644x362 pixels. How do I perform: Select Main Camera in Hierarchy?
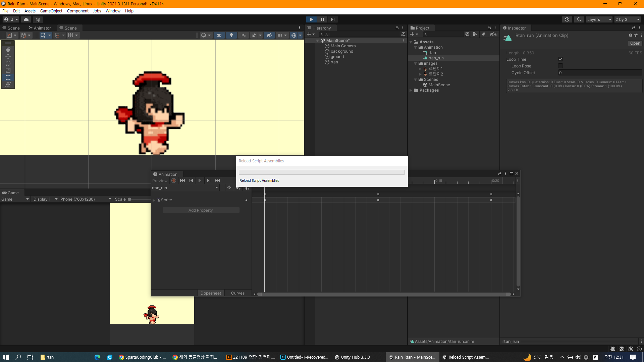(x=343, y=46)
